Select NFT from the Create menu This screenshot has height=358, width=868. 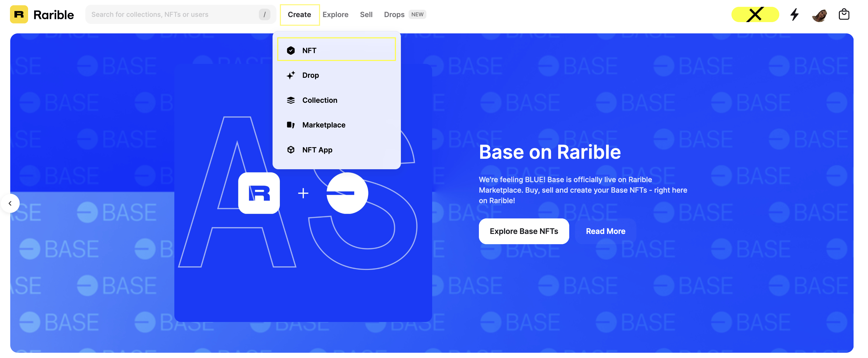[x=336, y=50]
